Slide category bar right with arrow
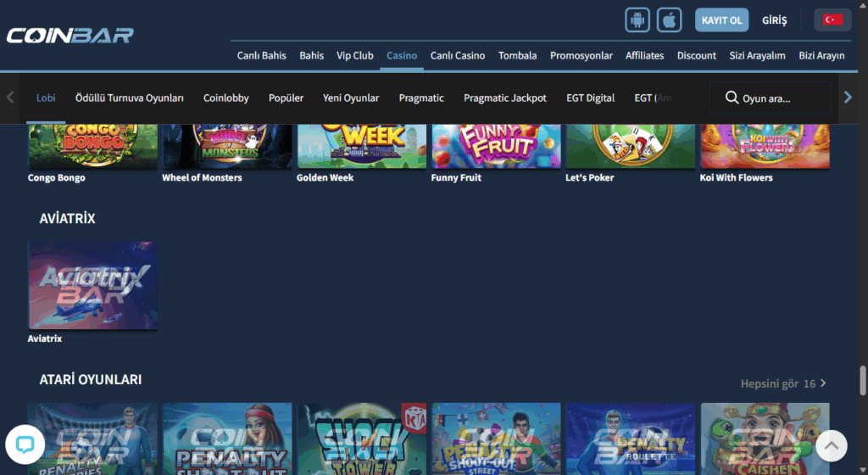Screen dimensions: 868x475 click(x=848, y=98)
